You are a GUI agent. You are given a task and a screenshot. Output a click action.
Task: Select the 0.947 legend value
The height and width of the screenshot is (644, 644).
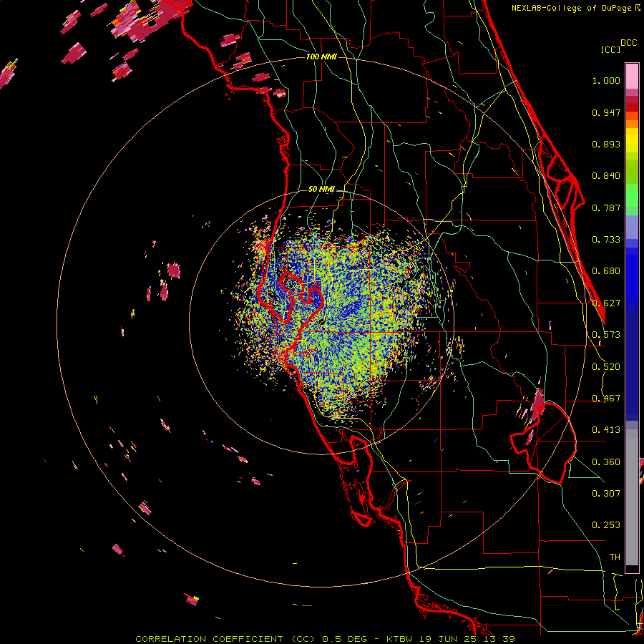point(606,112)
